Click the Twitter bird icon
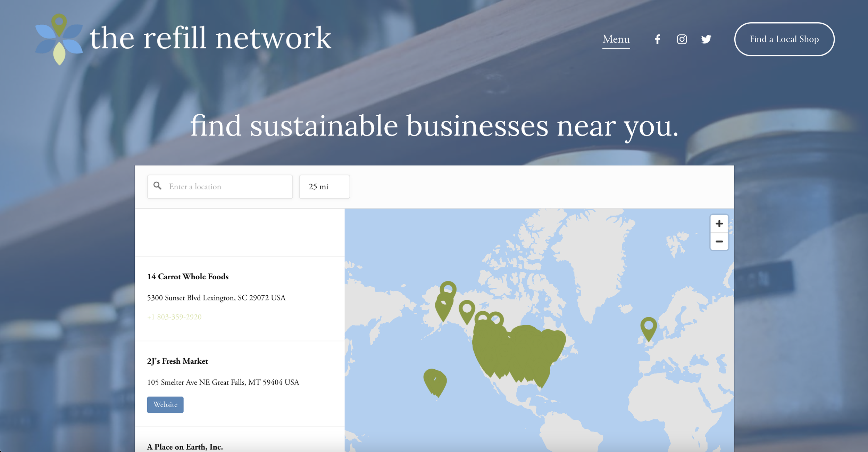The height and width of the screenshot is (452, 868). (x=706, y=39)
